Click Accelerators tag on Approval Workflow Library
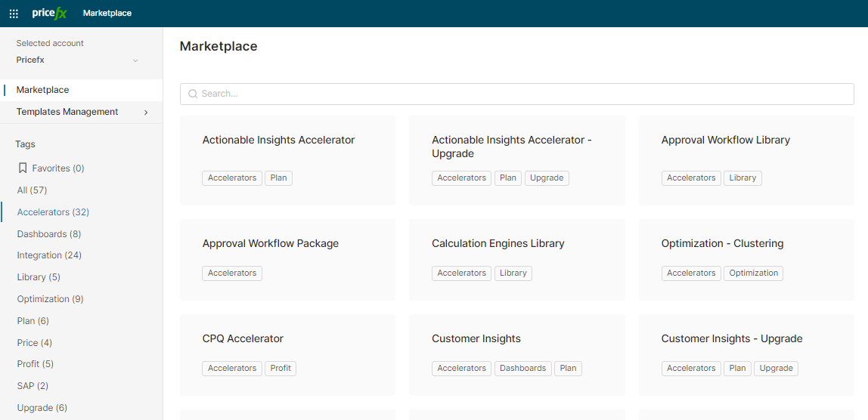This screenshot has width=868, height=420. click(x=691, y=178)
